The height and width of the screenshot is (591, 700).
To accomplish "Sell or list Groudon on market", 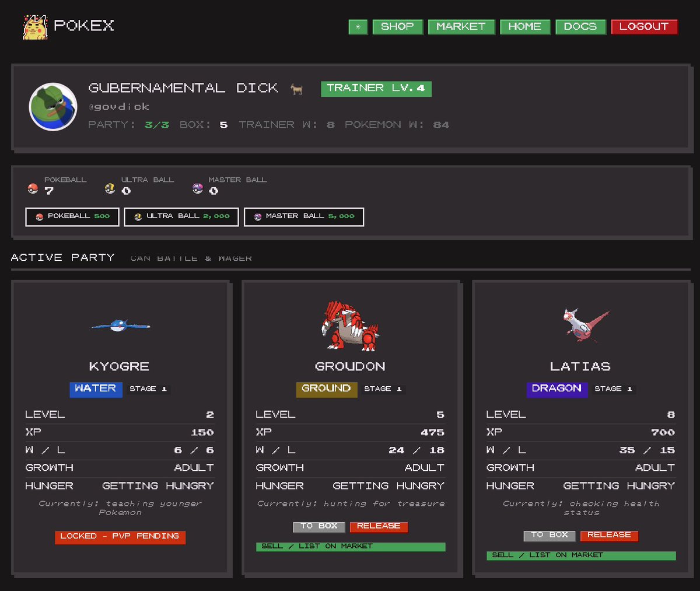I will pyautogui.click(x=351, y=547).
